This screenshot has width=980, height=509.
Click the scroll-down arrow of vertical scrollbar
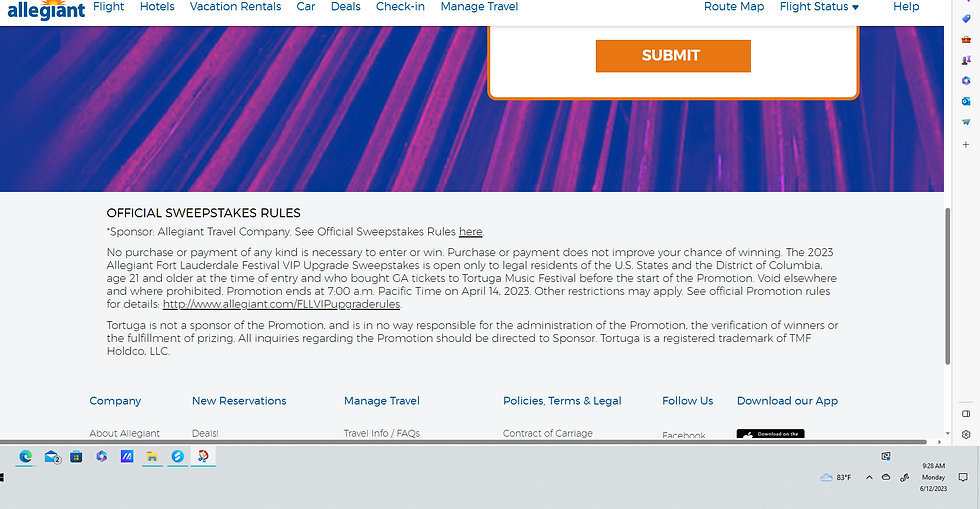click(948, 433)
